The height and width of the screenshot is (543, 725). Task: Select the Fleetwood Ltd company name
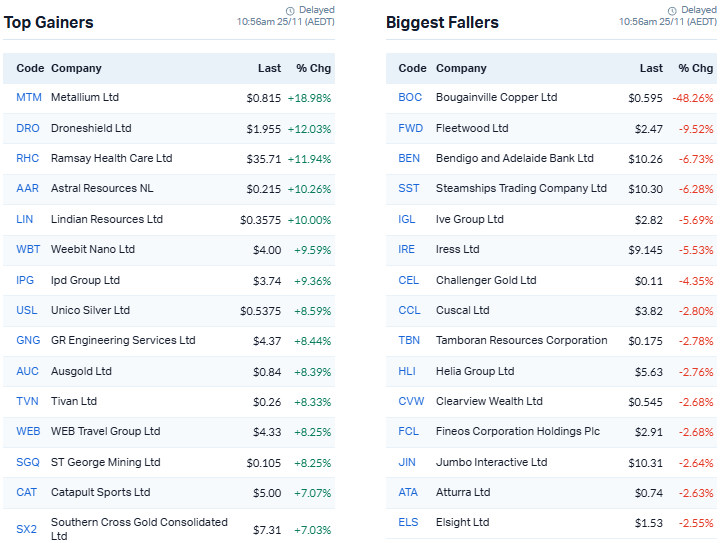coord(472,128)
